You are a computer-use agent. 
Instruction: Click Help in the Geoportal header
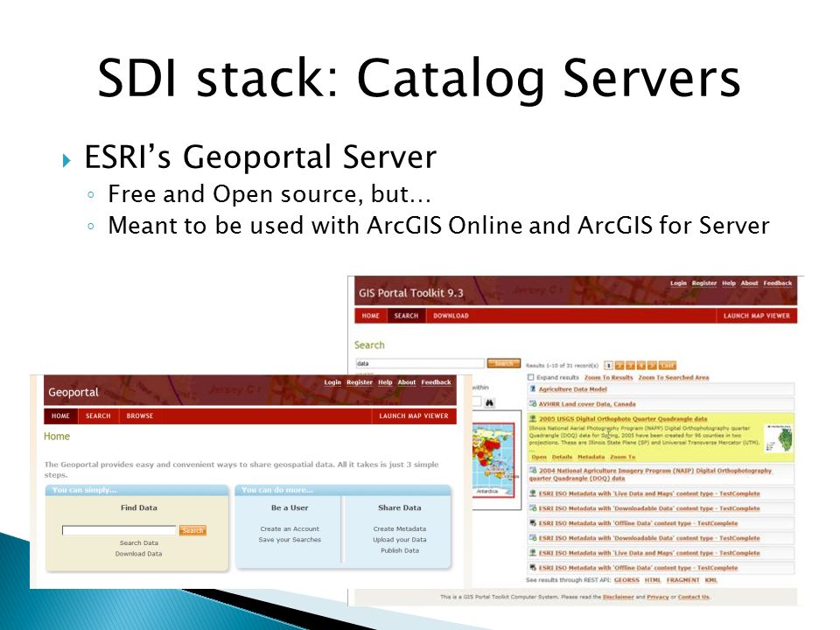[385, 382]
